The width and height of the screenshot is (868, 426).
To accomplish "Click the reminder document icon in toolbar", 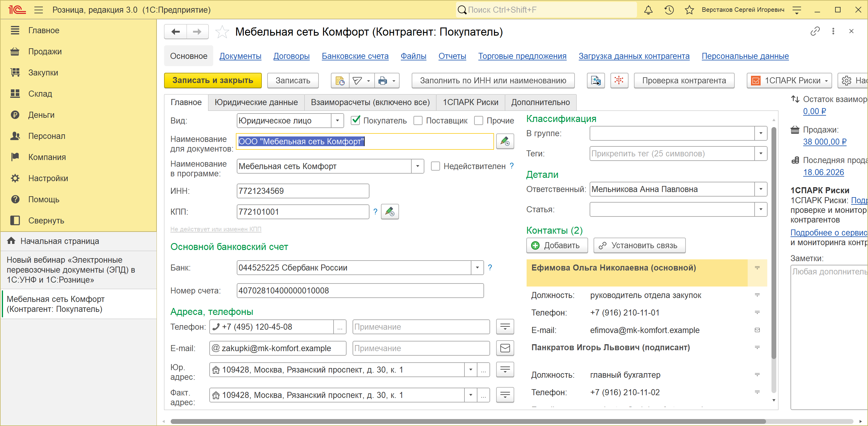I will (x=340, y=81).
